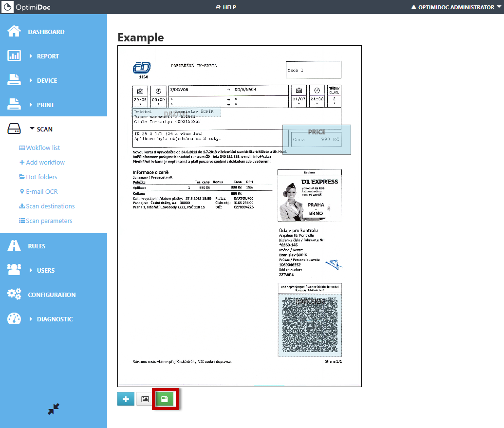Image resolution: width=504 pixels, height=428 pixels.
Task: Select the PRICE zone on the document
Action: pyautogui.click(x=317, y=139)
